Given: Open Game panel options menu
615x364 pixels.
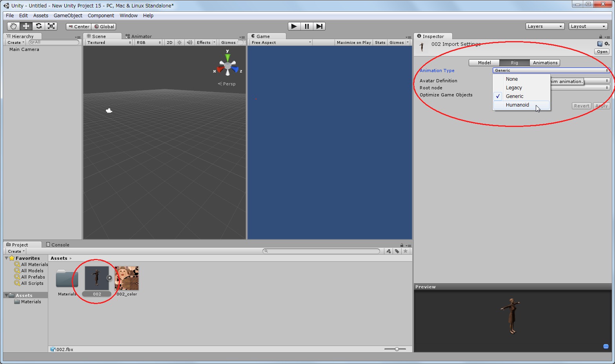Looking at the screenshot, I should [408, 37].
